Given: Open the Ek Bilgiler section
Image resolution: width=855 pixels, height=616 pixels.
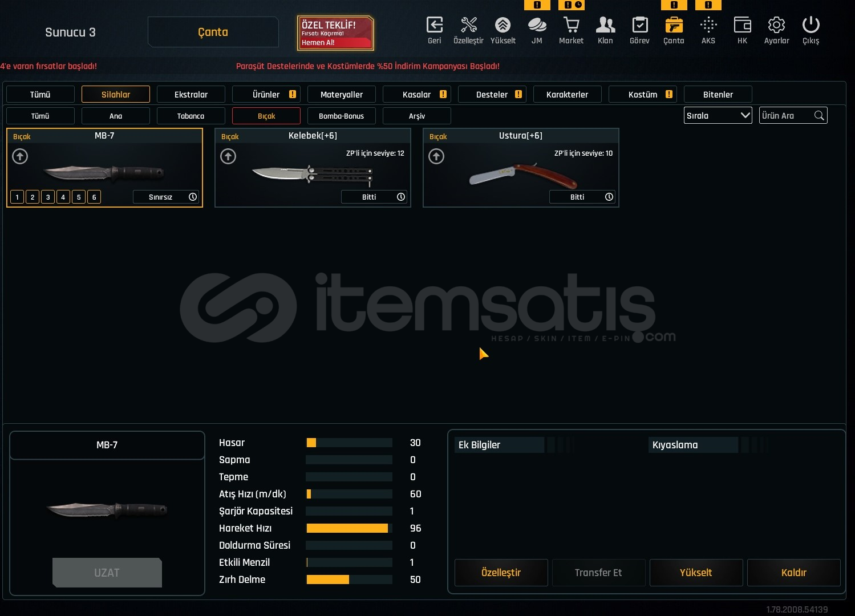Looking at the screenshot, I should (499, 445).
